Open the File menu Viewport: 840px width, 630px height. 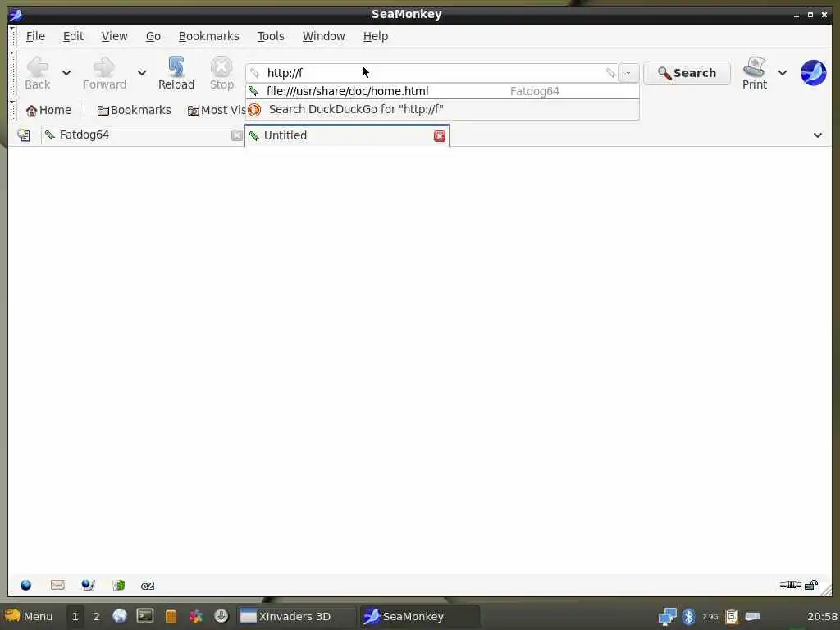35,36
